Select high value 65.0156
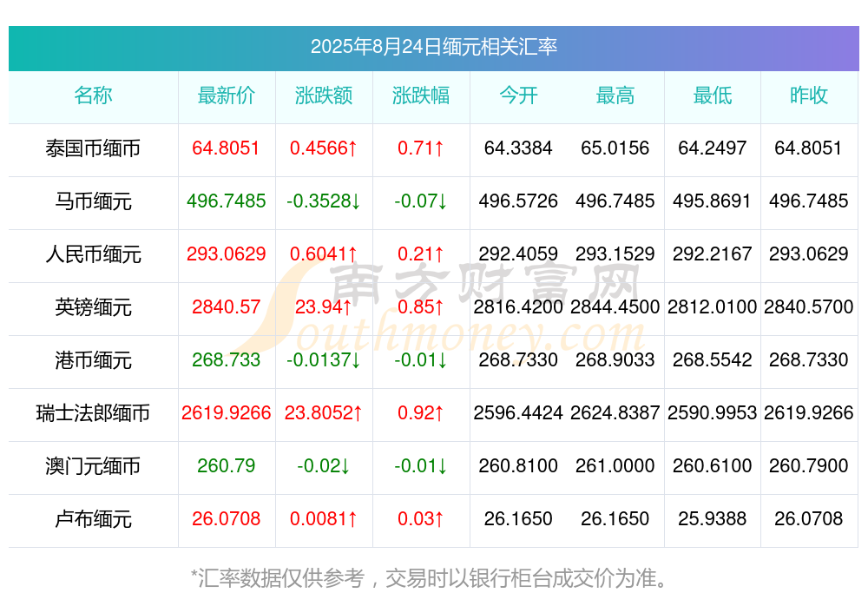Image resolution: width=868 pixels, height=606 pixels. 615,148
